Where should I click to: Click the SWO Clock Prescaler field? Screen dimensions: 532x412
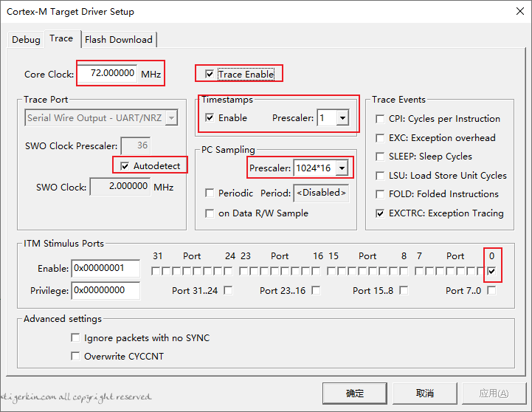(x=136, y=145)
